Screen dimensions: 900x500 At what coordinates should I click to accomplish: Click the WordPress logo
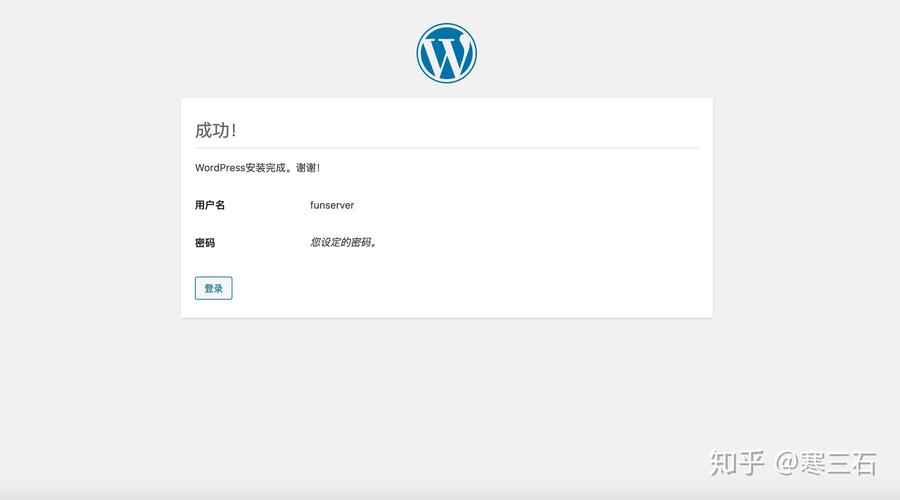[x=447, y=53]
